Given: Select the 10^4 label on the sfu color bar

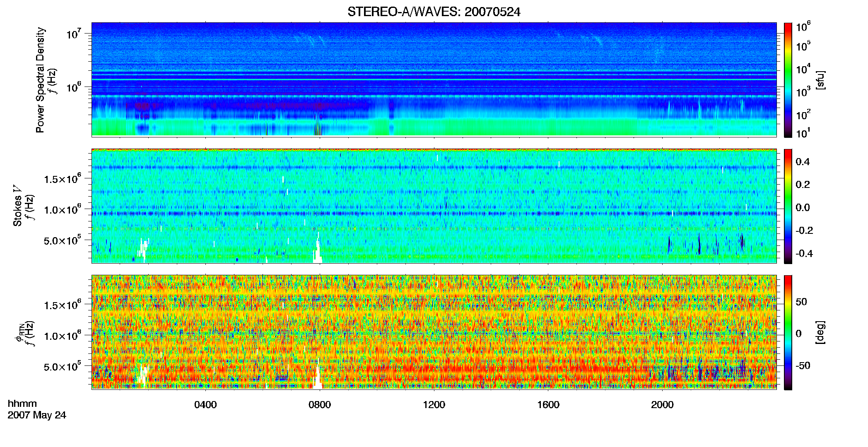Looking at the screenshot, I should click(x=803, y=68).
